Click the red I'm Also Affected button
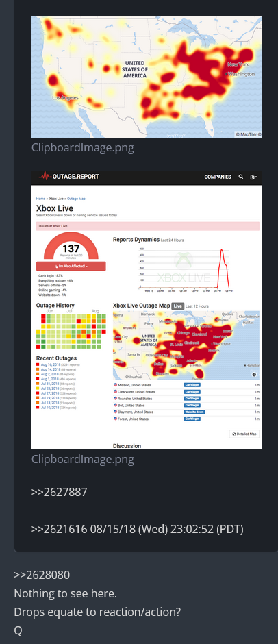 pyautogui.click(x=71, y=266)
